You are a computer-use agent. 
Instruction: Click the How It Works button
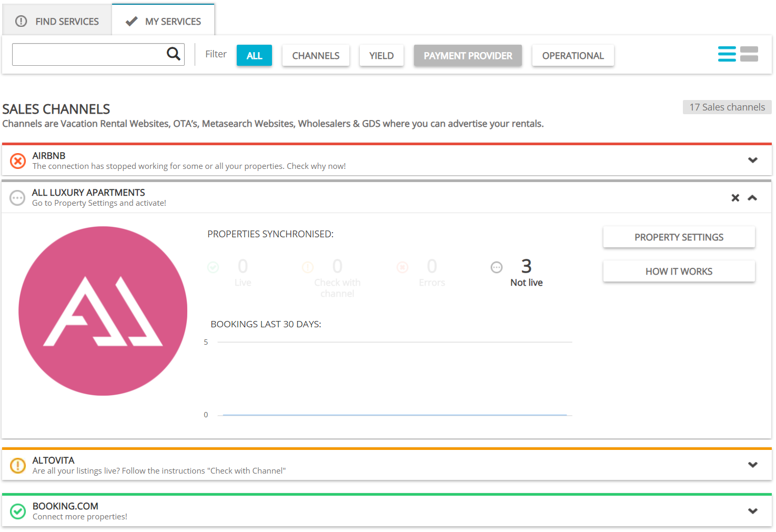679,271
